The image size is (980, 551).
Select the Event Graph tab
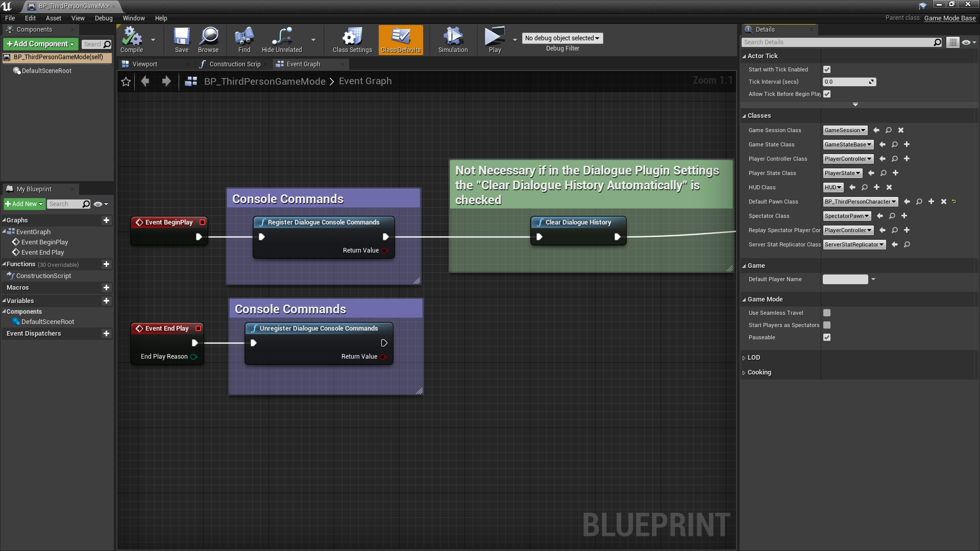tap(303, 63)
